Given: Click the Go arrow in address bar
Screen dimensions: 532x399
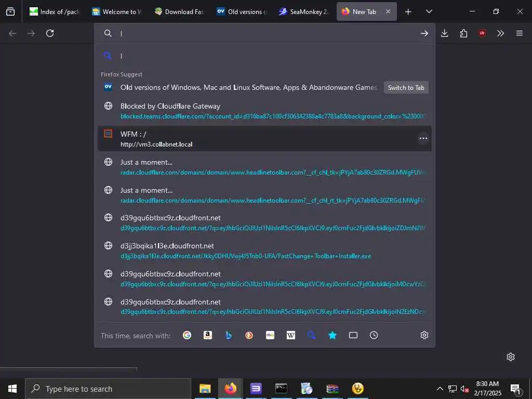Looking at the screenshot, I should coord(424,33).
